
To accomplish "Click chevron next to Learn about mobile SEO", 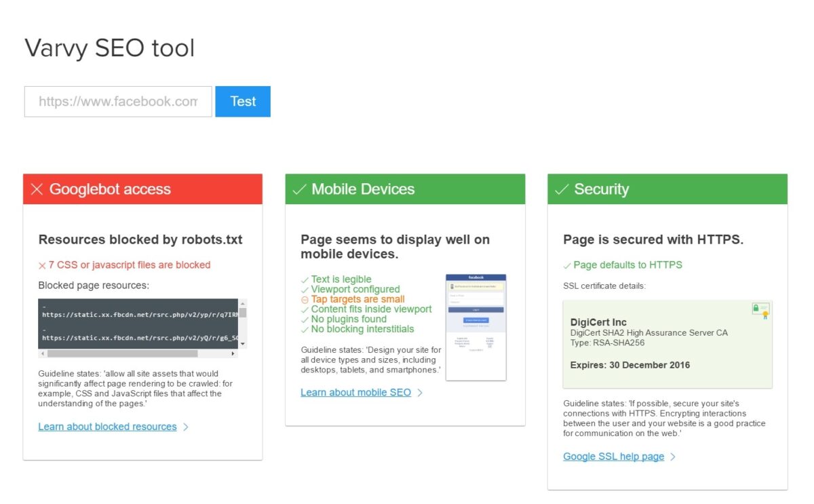I will click(420, 393).
